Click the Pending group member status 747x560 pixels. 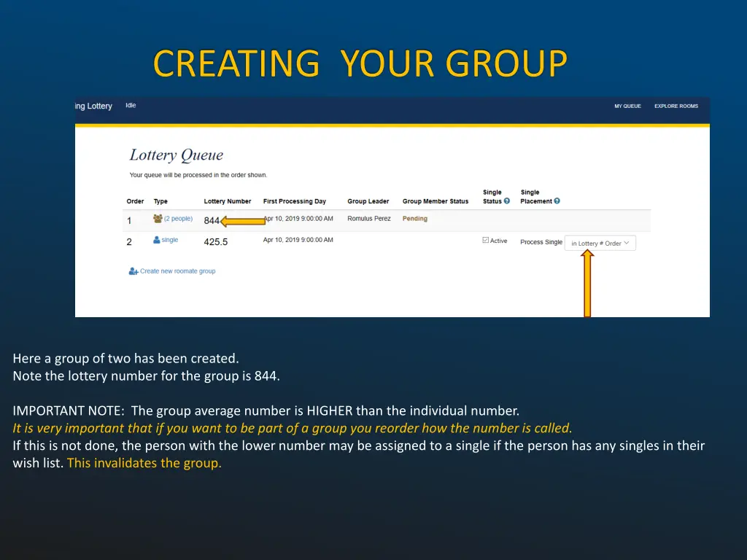click(x=415, y=219)
